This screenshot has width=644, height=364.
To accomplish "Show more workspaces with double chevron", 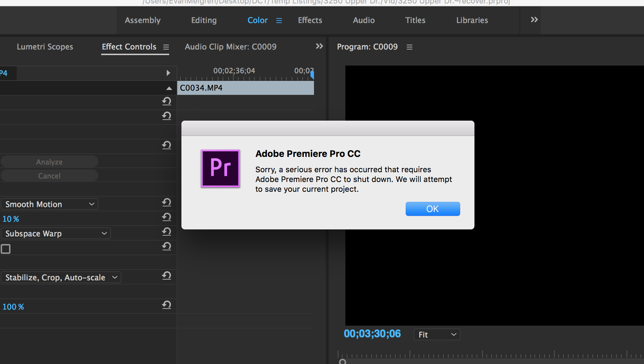I will pyautogui.click(x=534, y=20).
